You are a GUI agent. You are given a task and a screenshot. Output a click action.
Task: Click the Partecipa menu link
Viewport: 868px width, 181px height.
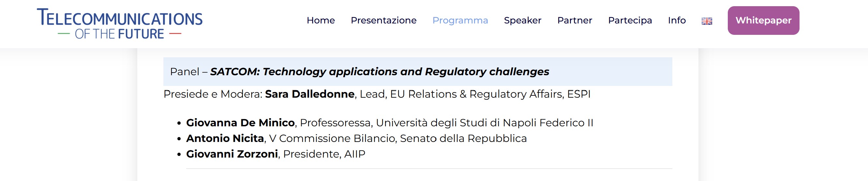(630, 21)
